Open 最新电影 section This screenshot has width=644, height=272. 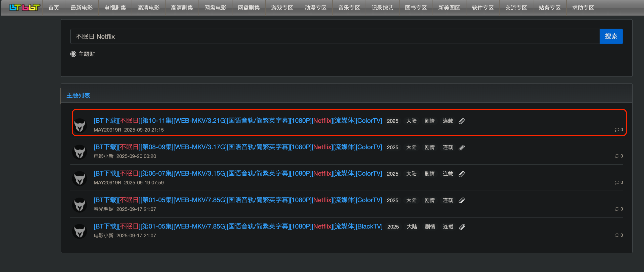82,8
